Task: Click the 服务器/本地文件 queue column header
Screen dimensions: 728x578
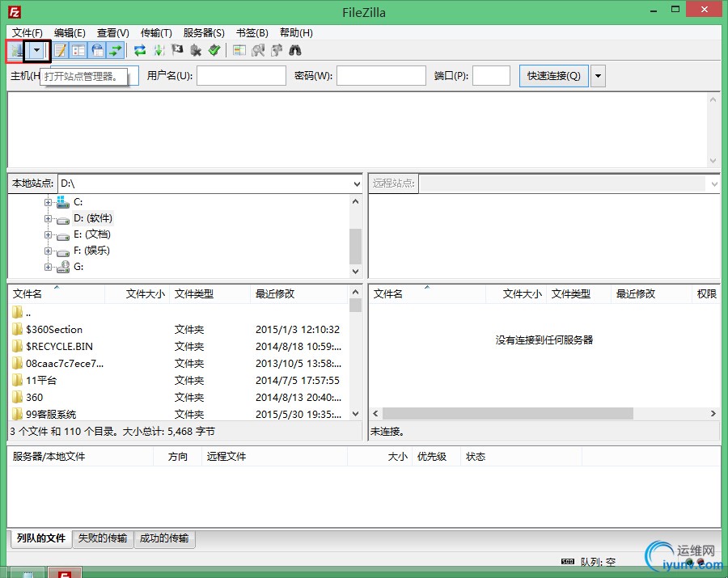Action: pyautogui.click(x=81, y=457)
